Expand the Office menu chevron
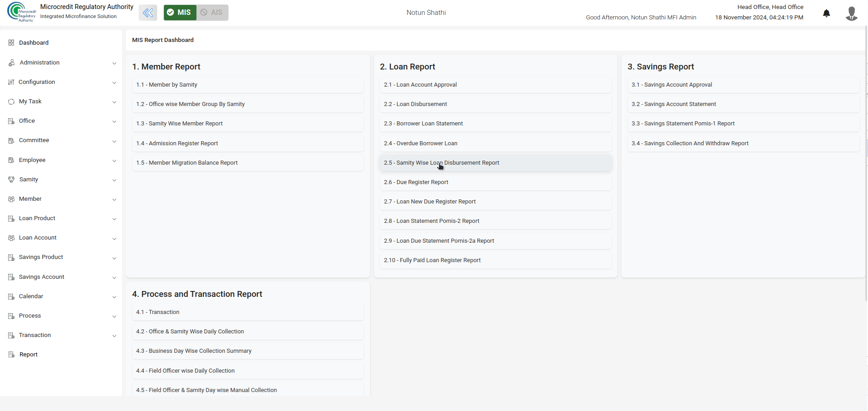The height and width of the screenshot is (411, 868). (x=114, y=121)
